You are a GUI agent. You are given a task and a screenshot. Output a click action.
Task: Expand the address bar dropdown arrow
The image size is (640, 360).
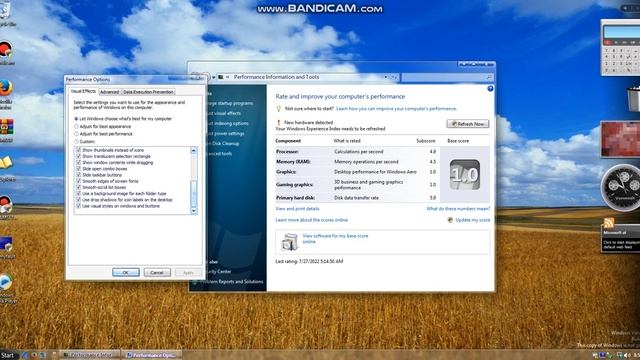(x=385, y=77)
